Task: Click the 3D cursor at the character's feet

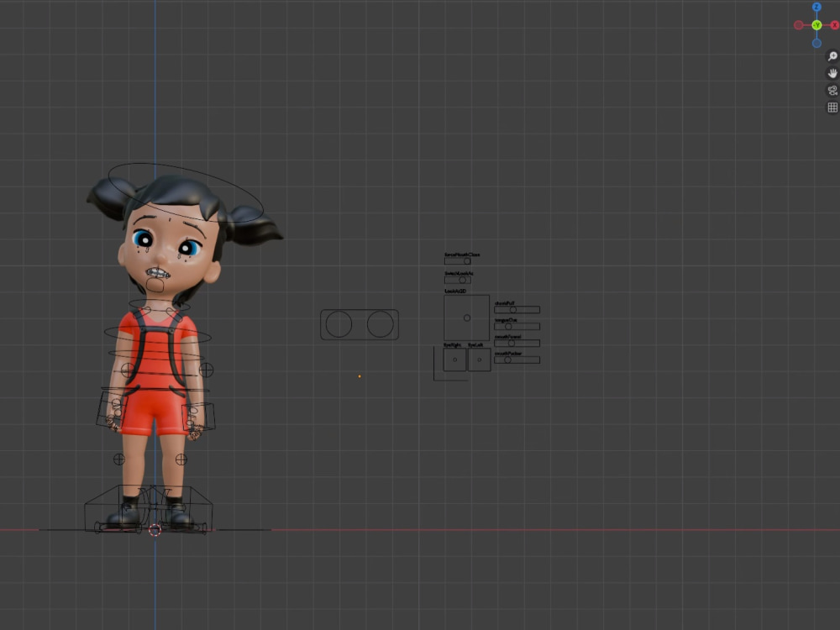Action: pos(155,530)
